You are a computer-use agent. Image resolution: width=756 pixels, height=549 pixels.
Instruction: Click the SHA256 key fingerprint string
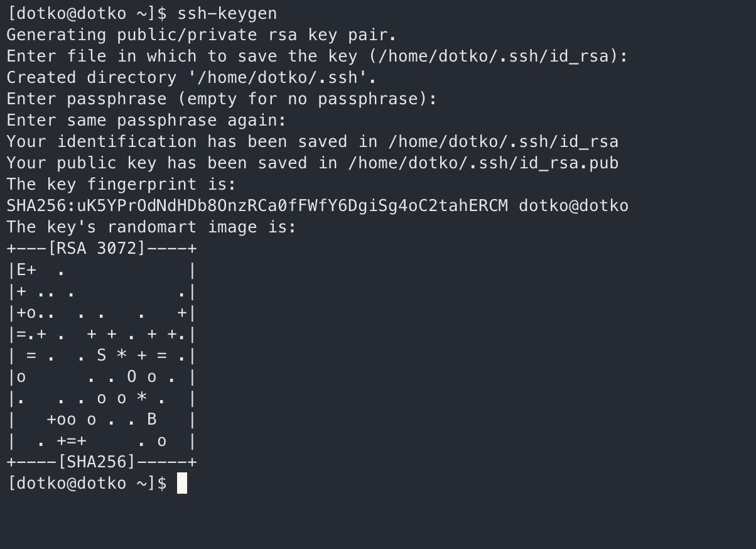point(257,205)
